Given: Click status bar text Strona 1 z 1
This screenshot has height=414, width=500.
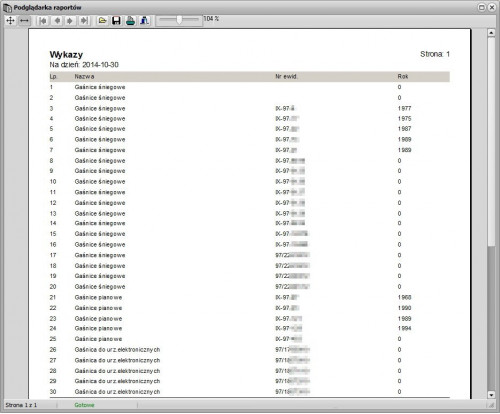Looking at the screenshot, I should pyautogui.click(x=21, y=405).
